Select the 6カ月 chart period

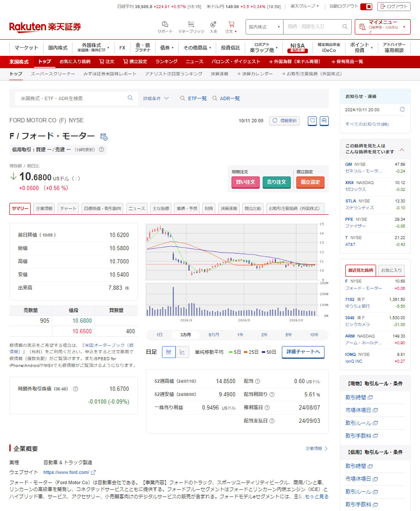[214, 335]
